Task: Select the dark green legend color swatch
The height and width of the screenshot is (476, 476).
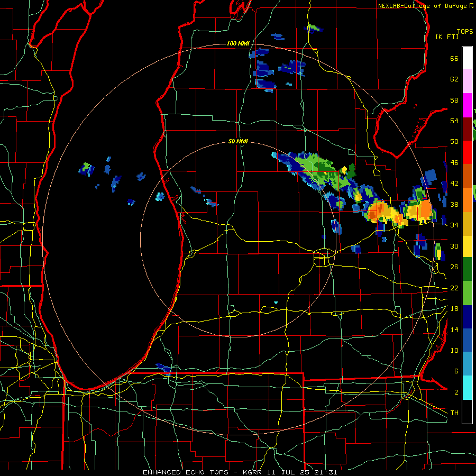Action: [x=467, y=269]
